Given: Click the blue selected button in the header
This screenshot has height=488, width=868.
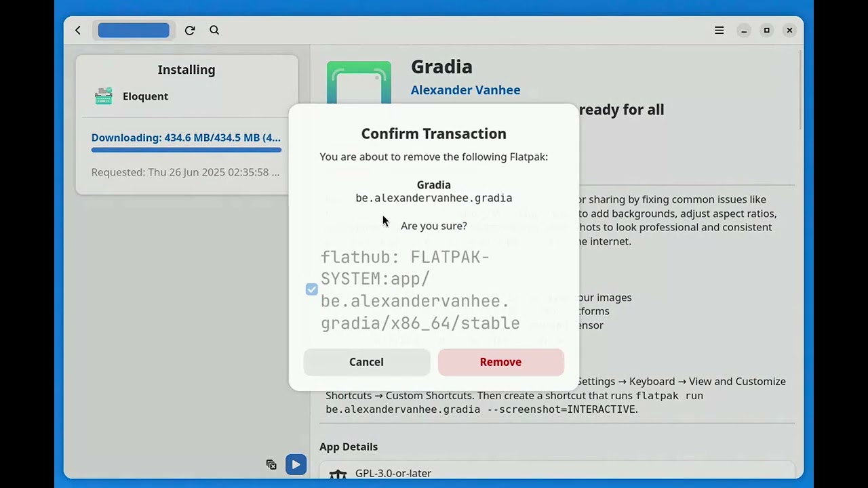Looking at the screenshot, I should 134,30.
